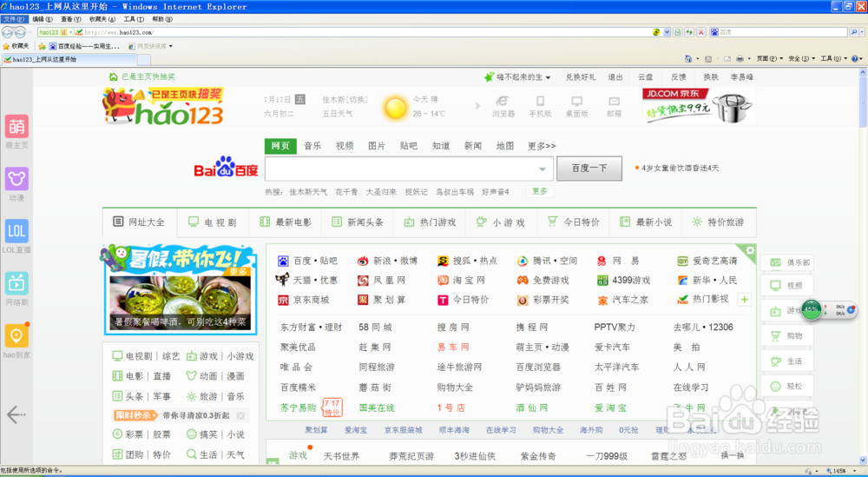Click the settings gear in site list corner
Screen dimensions: 868x477
coord(750,250)
